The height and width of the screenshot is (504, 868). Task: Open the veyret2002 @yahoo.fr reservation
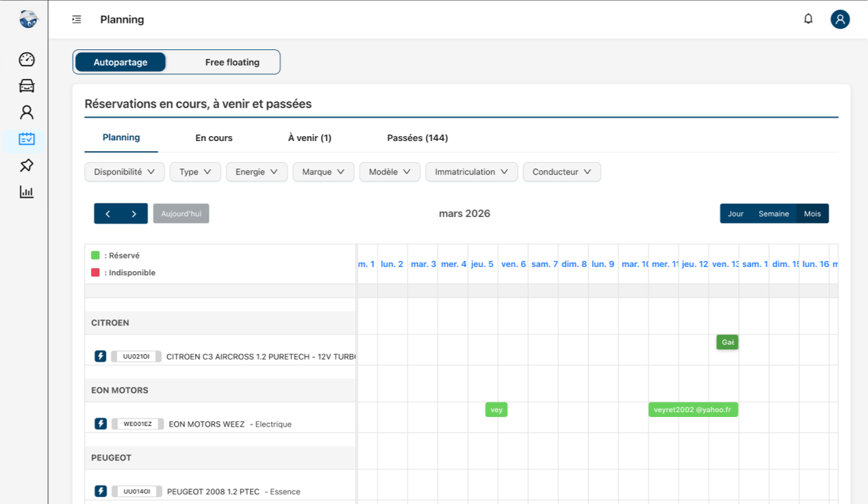coord(693,409)
